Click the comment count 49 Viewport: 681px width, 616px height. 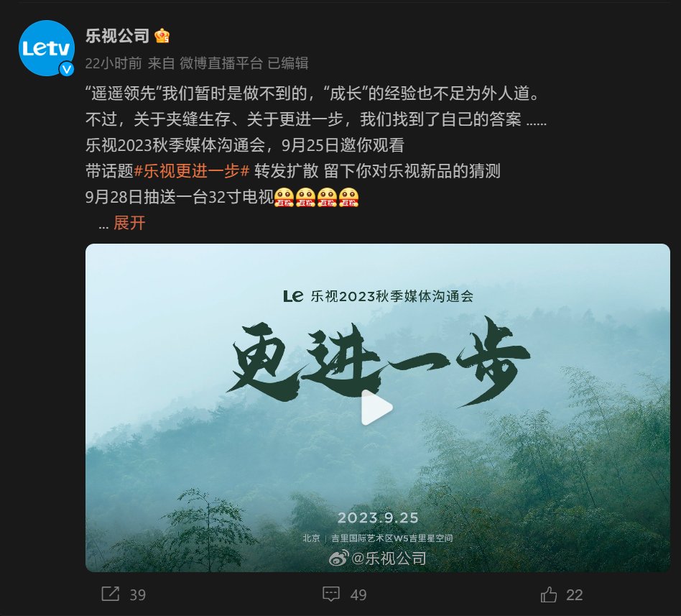click(358, 594)
